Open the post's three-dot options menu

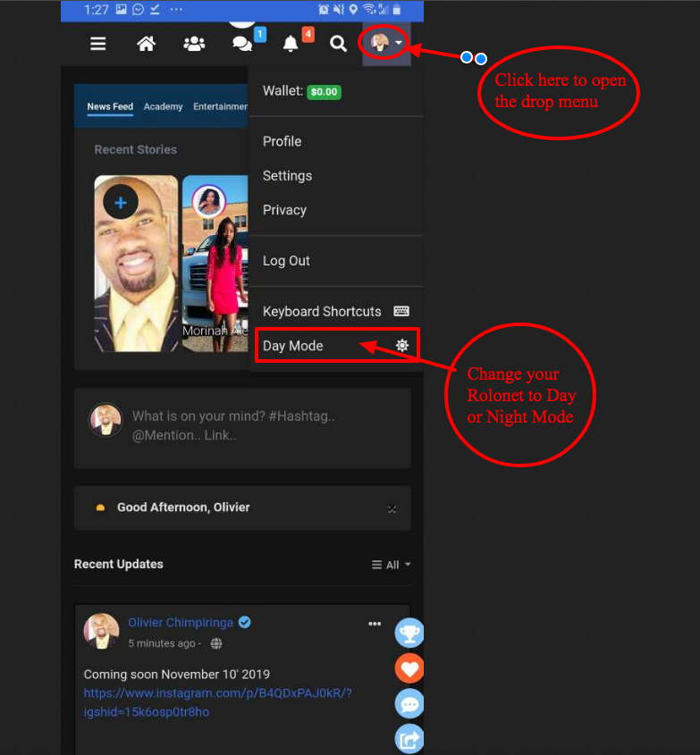pos(375,624)
